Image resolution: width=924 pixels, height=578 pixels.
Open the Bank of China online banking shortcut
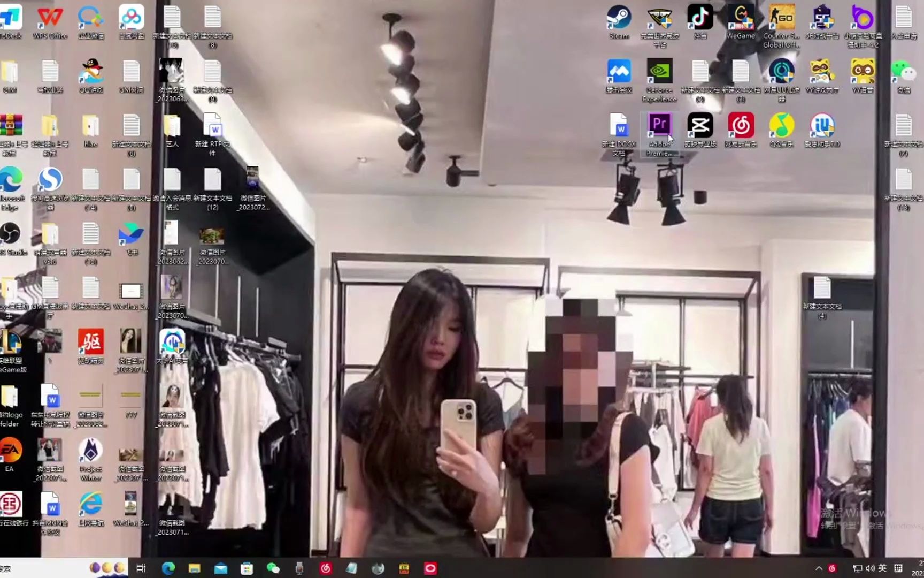point(12,509)
